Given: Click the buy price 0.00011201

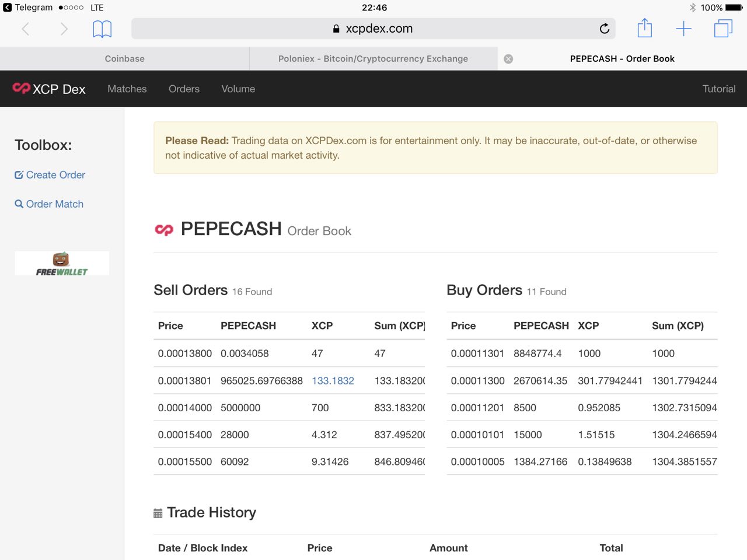Looking at the screenshot, I should pyautogui.click(x=477, y=408).
